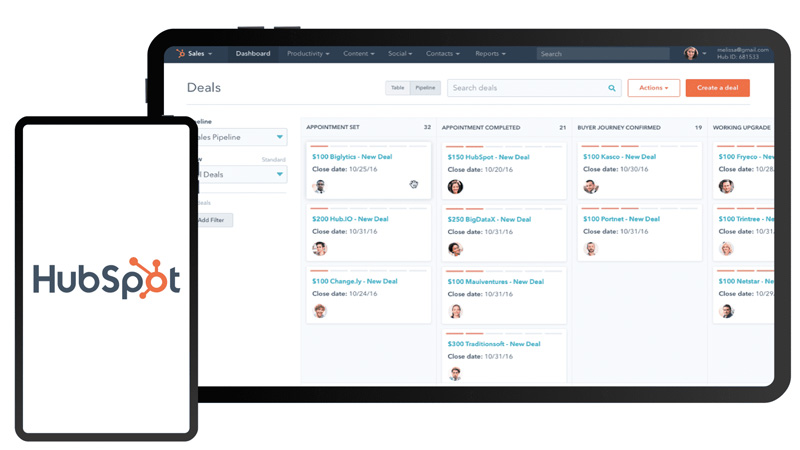
Task: Click owner avatar on Trintree deal card
Action: (726, 249)
